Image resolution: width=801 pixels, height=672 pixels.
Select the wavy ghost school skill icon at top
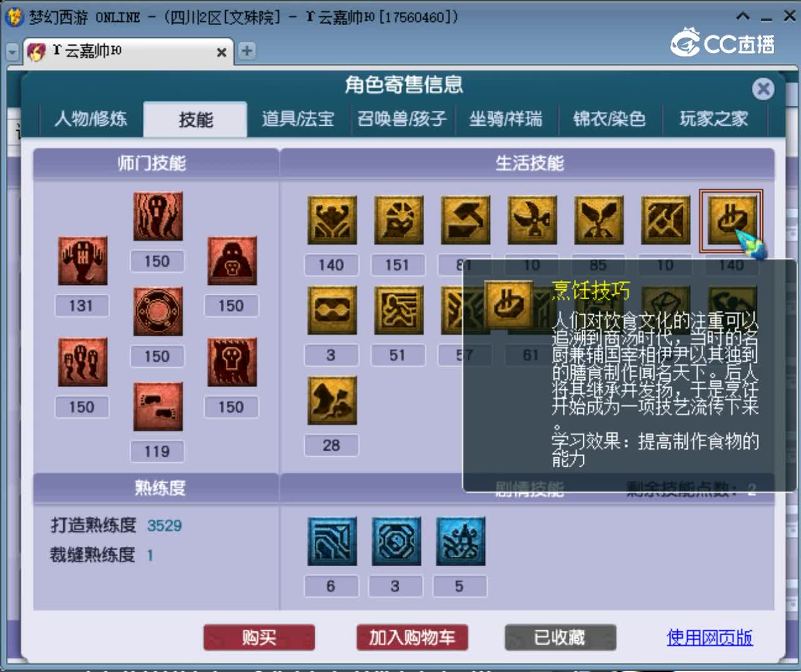coord(158,216)
